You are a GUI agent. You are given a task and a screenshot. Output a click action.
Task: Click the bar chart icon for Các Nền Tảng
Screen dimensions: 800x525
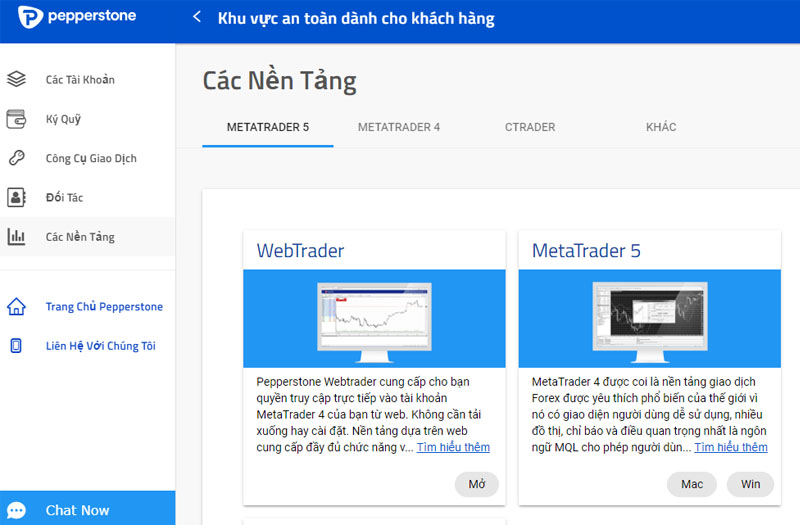[16, 237]
